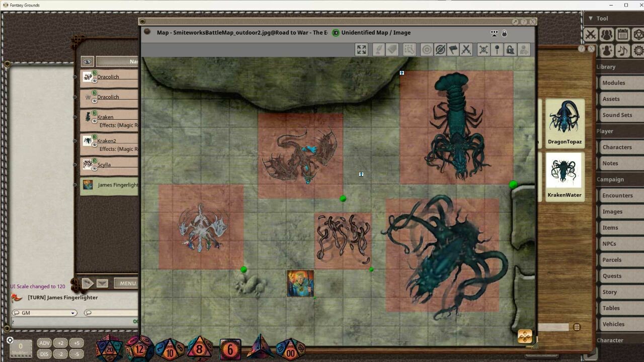Hide the Kraken in the combat tracker

click(96, 120)
